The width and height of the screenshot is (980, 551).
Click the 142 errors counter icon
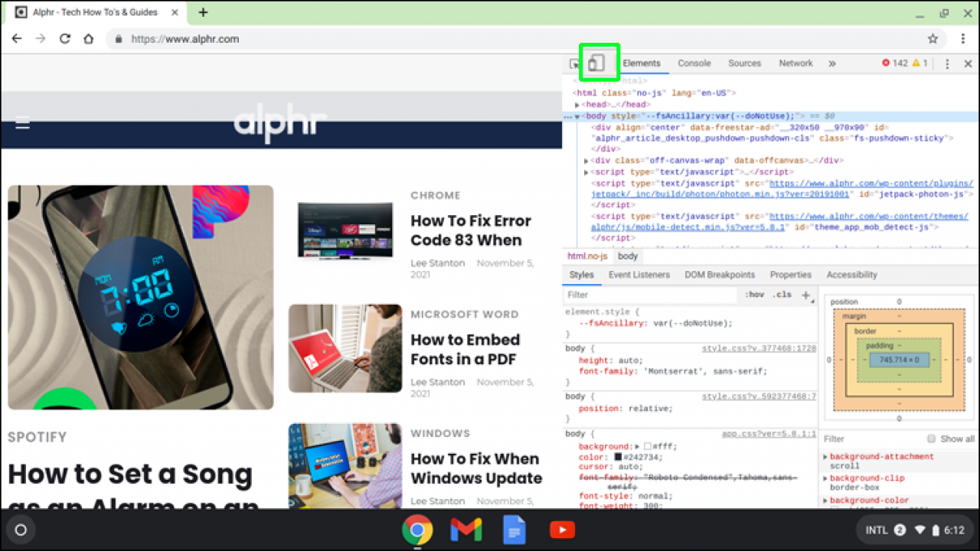[x=890, y=64]
